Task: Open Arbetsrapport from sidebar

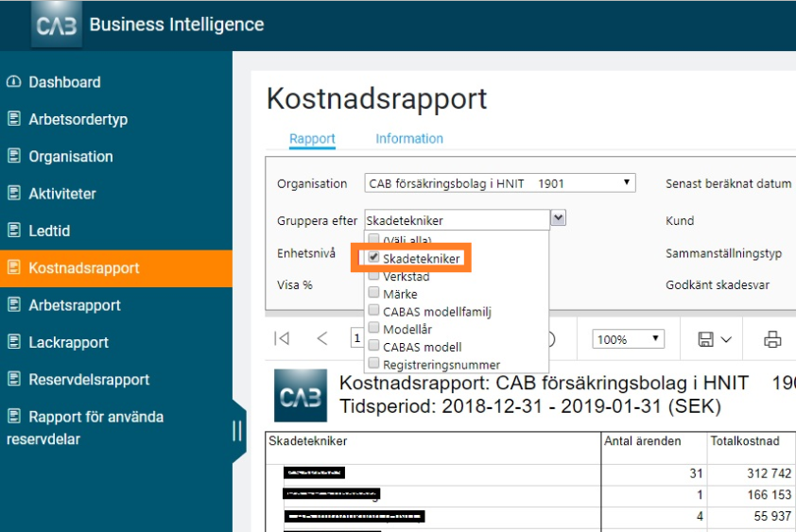Action: (75, 305)
